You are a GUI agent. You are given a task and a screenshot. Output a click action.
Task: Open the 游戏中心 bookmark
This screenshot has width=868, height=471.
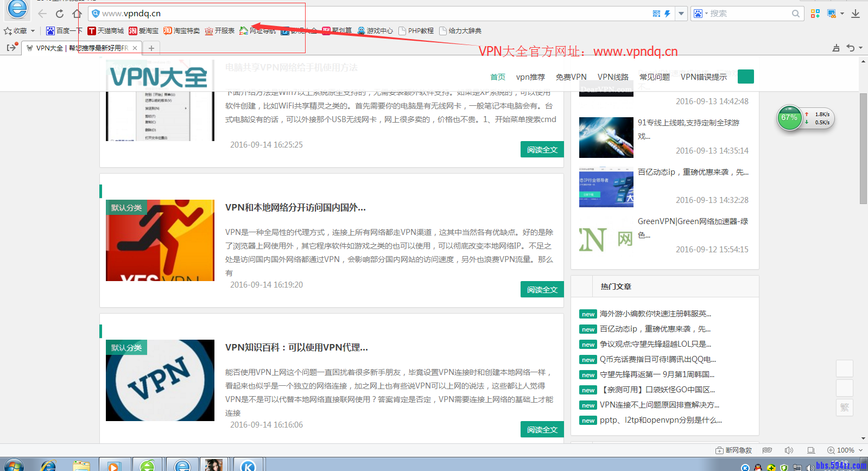point(375,31)
